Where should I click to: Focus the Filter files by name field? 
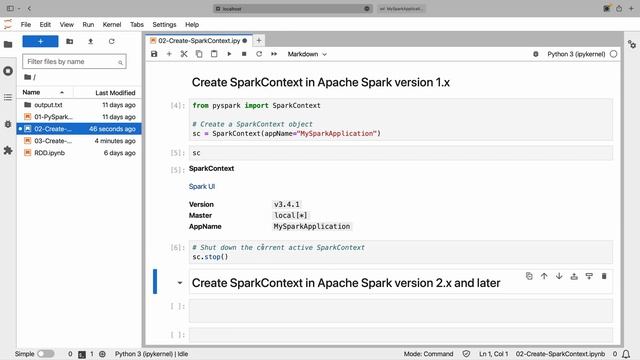pyautogui.click(x=74, y=62)
